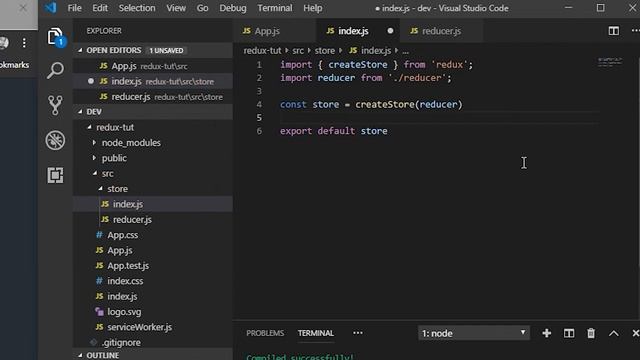Click redux-tut in the breadcrumb
This screenshot has width=640, height=360.
(x=262, y=51)
